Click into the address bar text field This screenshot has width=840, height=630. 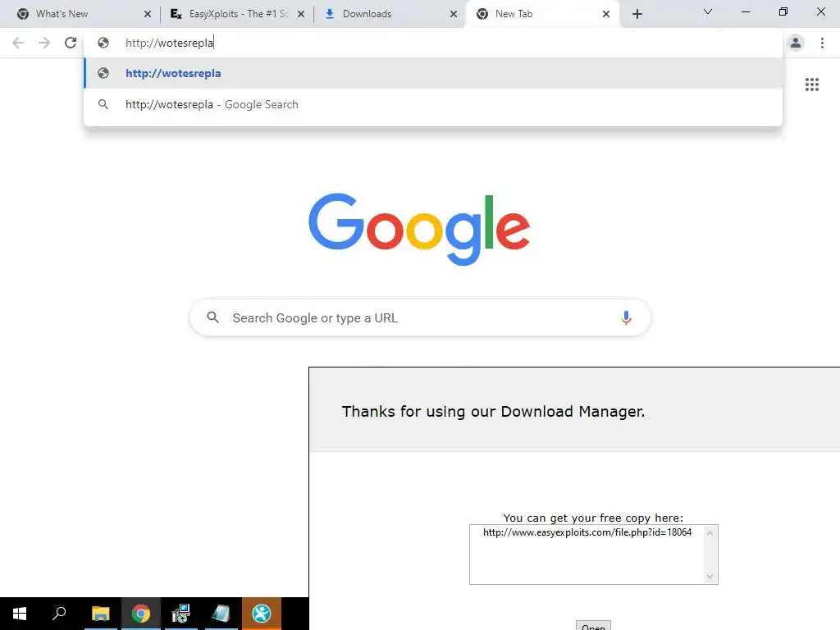[x=433, y=43]
